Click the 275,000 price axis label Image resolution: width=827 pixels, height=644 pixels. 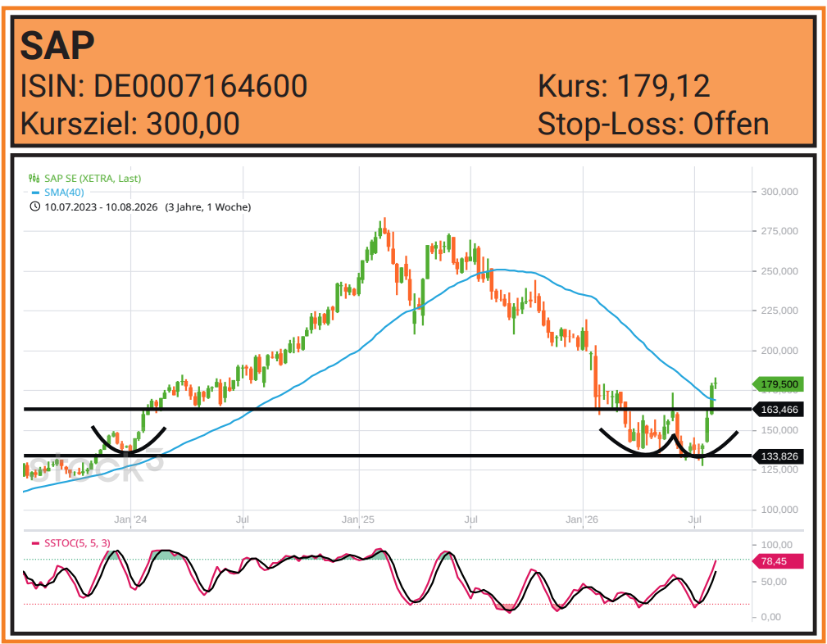779,231
